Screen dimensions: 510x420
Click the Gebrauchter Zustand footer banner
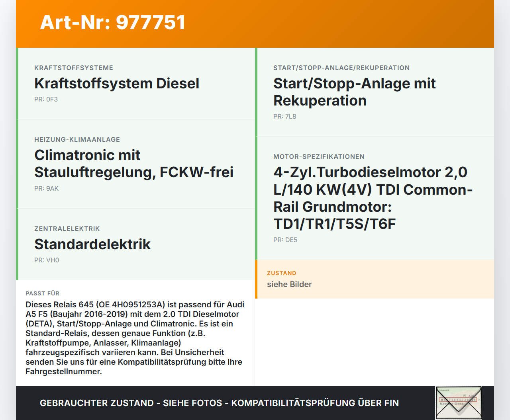[x=219, y=403]
